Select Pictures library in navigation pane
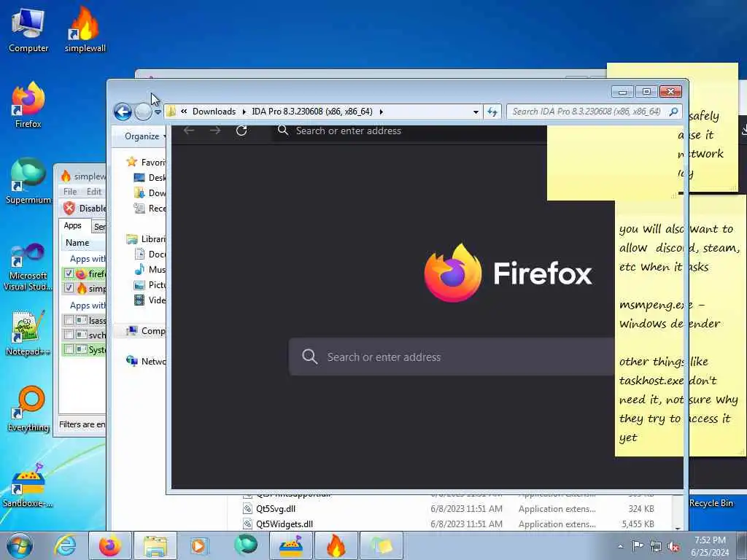This screenshot has height=560, width=747. point(150,285)
